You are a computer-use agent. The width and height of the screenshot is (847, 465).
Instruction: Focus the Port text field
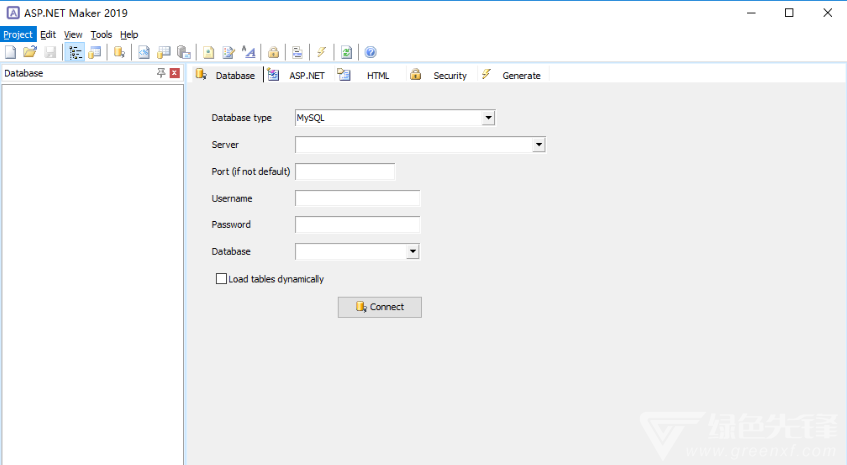pyautogui.click(x=345, y=171)
